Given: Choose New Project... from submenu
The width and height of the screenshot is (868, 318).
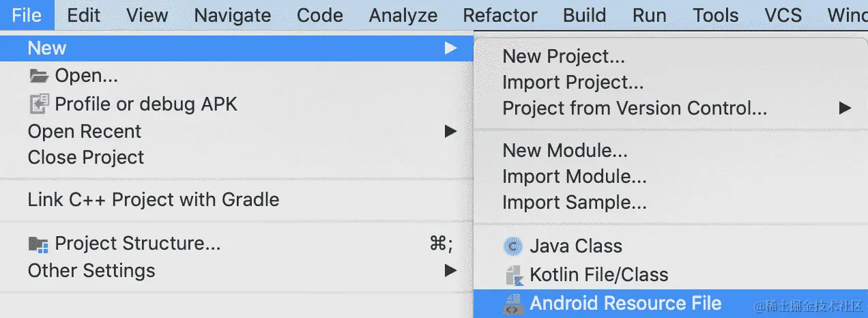Looking at the screenshot, I should 564,57.
